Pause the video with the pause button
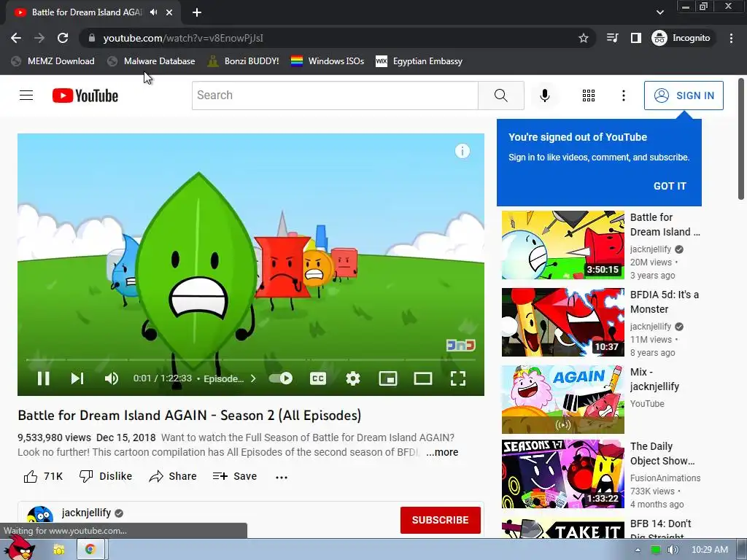Viewport: 747px width, 560px height. point(43,378)
